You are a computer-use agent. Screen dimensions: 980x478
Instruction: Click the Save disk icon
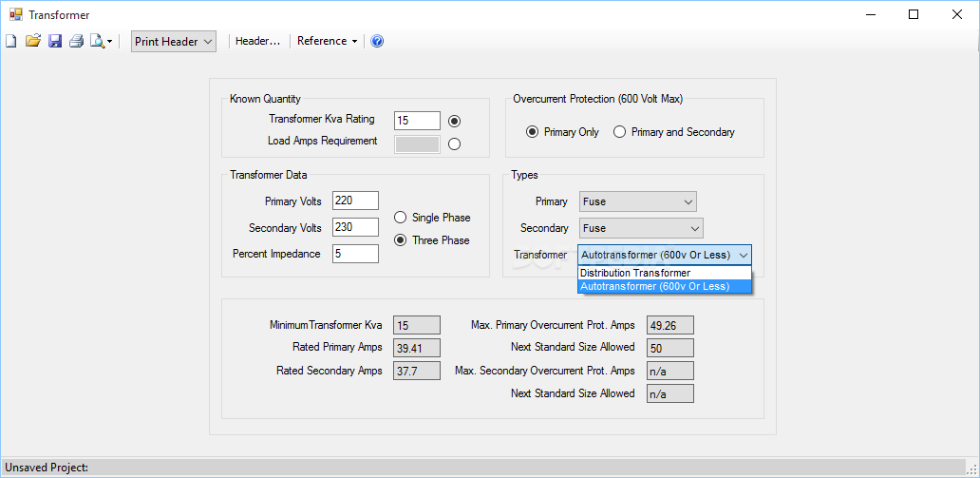pos(55,41)
